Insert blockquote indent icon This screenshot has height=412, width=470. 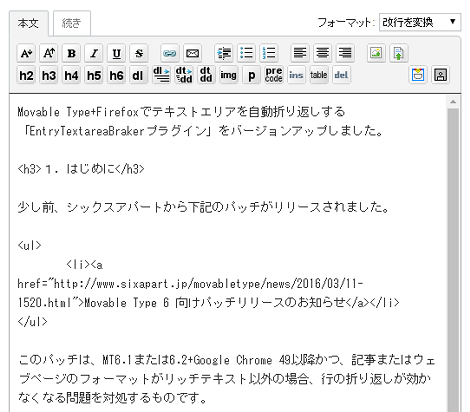[224, 53]
